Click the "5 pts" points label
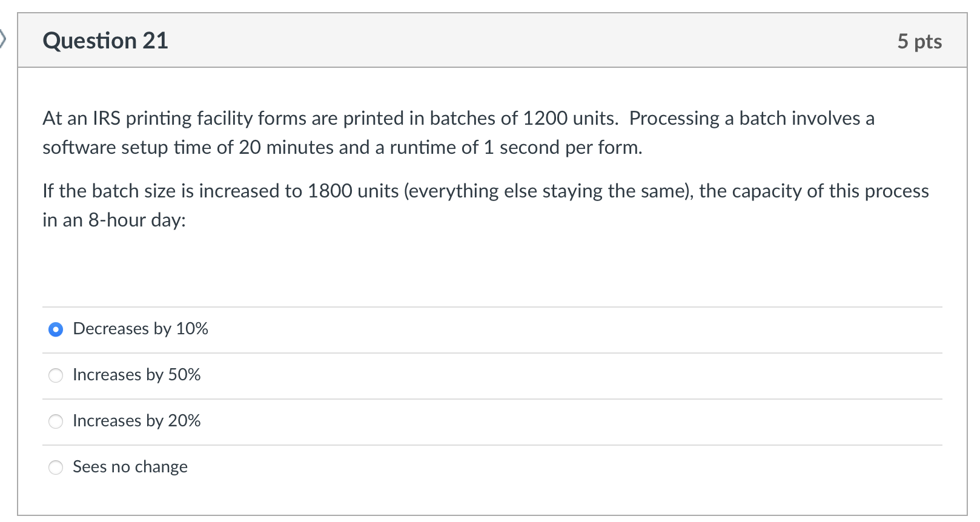 (x=919, y=41)
